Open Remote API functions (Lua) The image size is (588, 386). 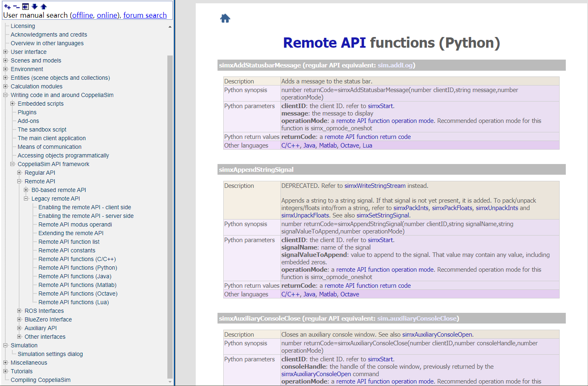tap(74, 302)
